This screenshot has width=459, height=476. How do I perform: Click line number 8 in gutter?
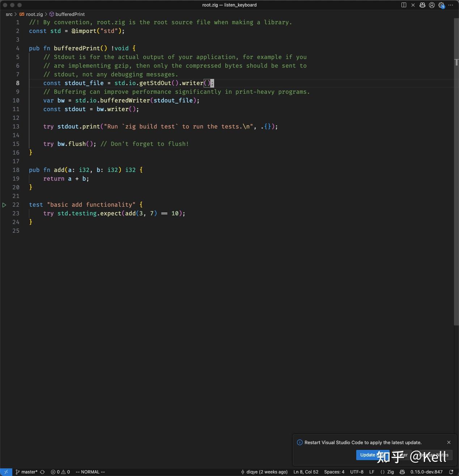(x=18, y=83)
